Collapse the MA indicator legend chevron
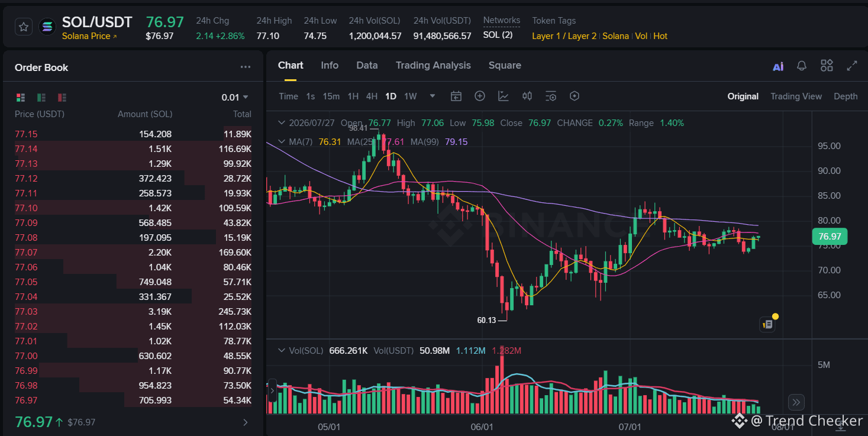The height and width of the screenshot is (436, 868). point(282,142)
